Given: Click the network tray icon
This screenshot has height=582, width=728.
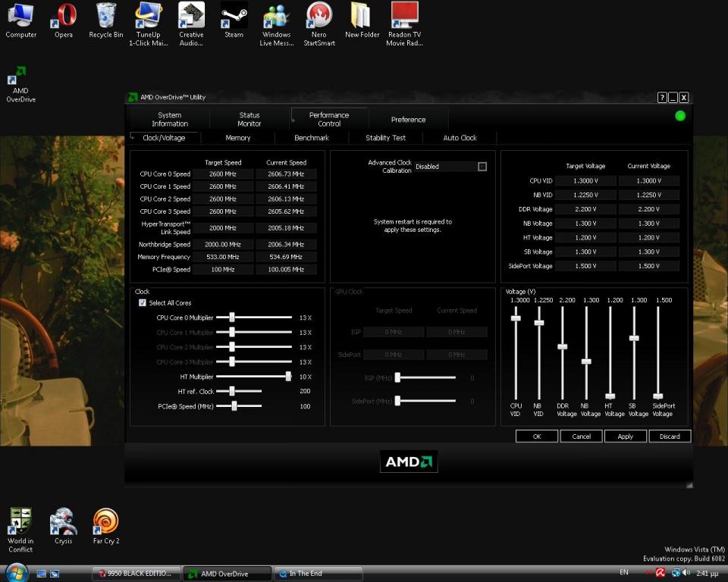Looking at the screenshot, I should (676, 573).
